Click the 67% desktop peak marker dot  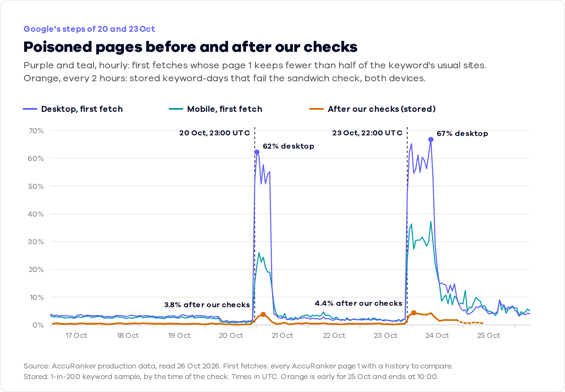[431, 139]
